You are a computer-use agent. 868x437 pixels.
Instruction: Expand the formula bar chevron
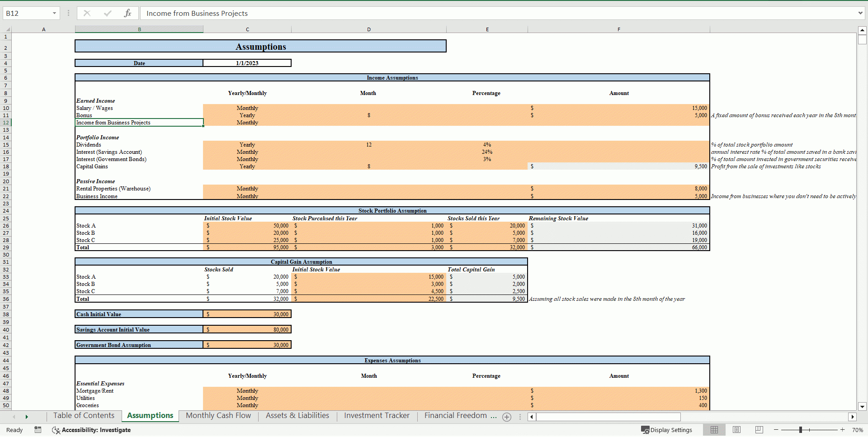pyautogui.click(x=860, y=13)
